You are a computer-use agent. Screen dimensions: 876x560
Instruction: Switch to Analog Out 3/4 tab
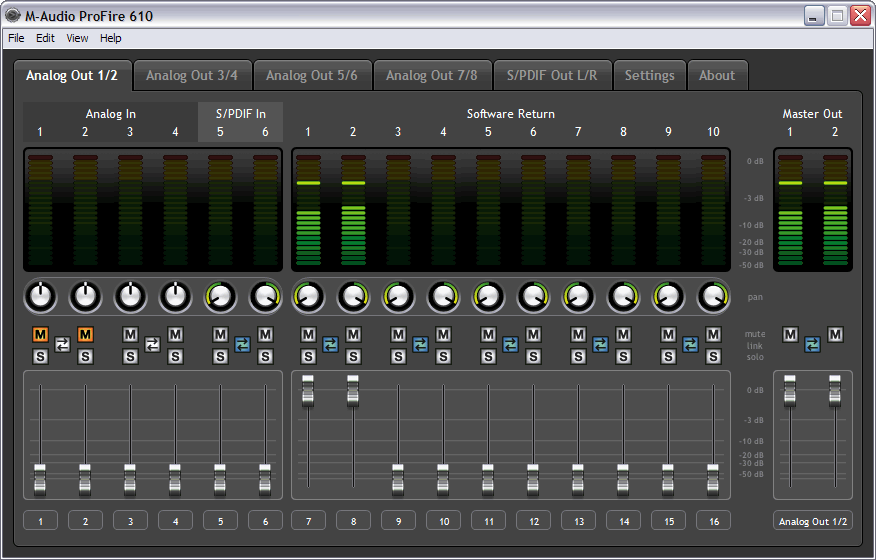[192, 75]
